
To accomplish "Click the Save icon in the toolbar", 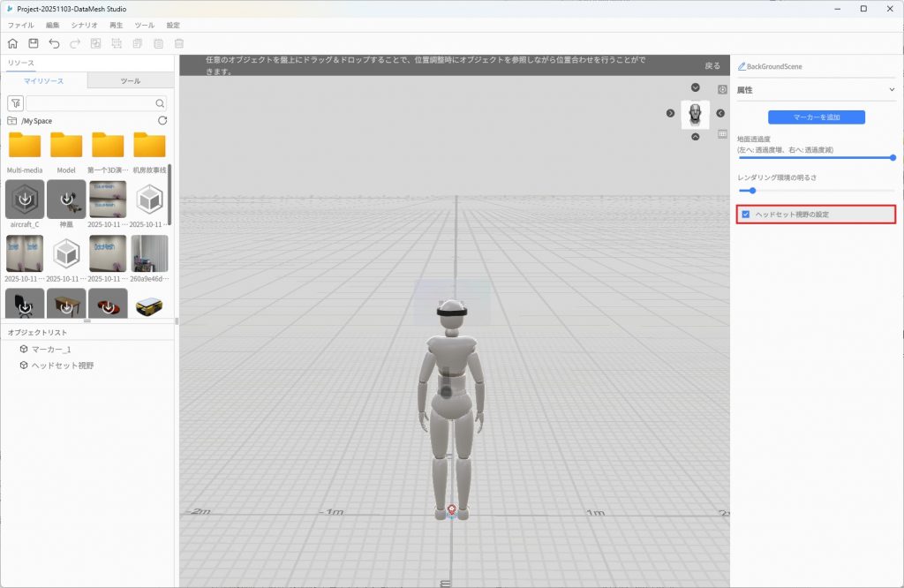I will (x=34, y=43).
